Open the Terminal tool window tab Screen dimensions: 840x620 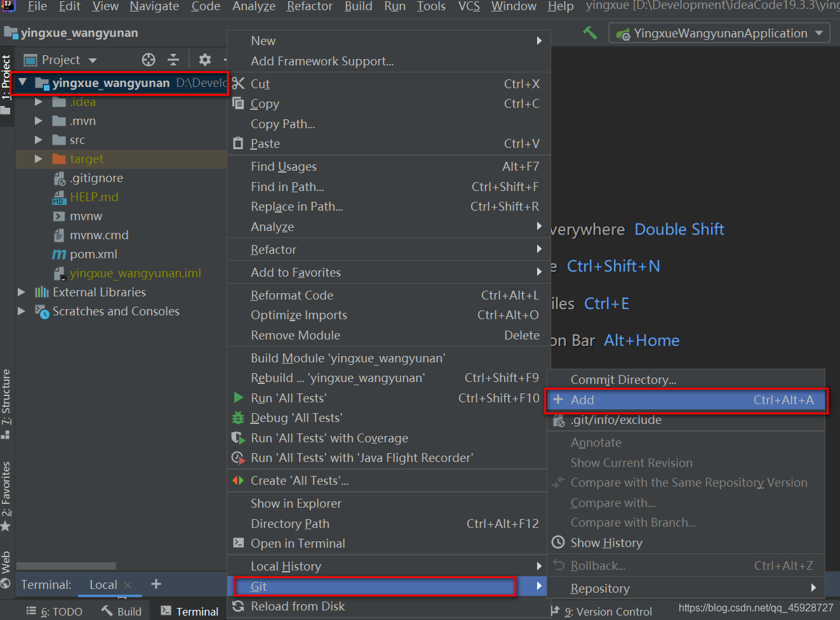click(x=189, y=611)
